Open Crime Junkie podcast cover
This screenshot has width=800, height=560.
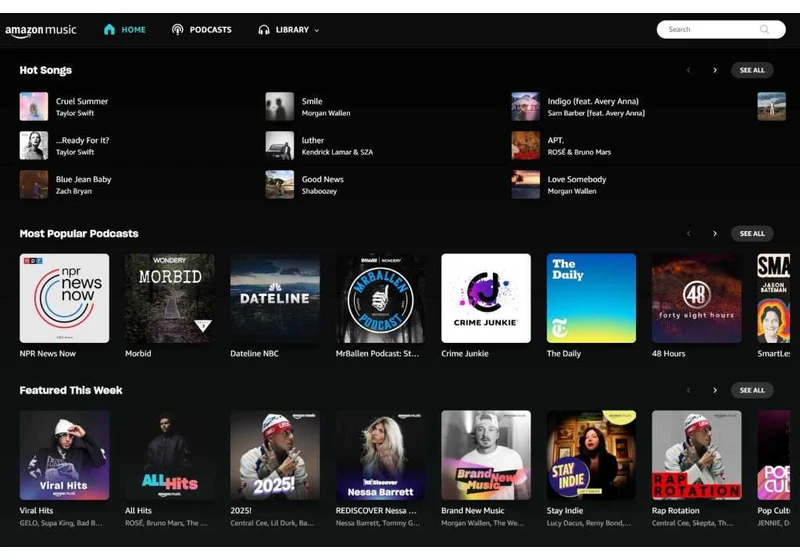tap(486, 298)
